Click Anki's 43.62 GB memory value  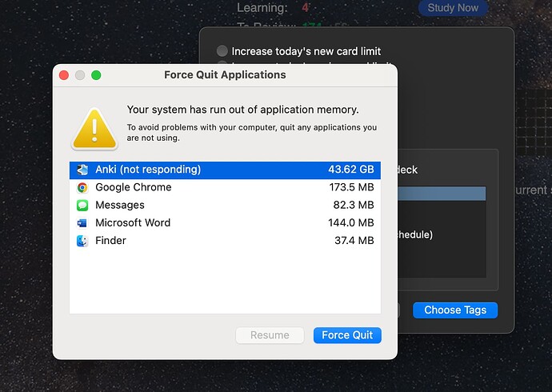(350, 170)
